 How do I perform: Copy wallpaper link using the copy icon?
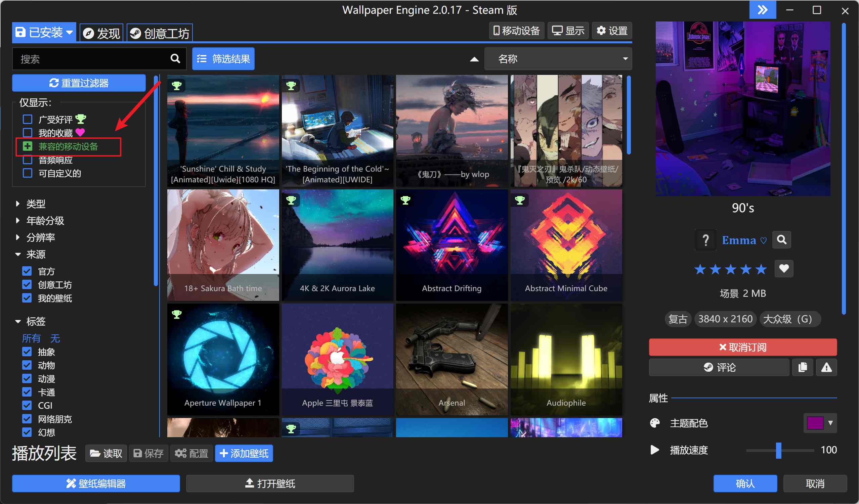(803, 367)
